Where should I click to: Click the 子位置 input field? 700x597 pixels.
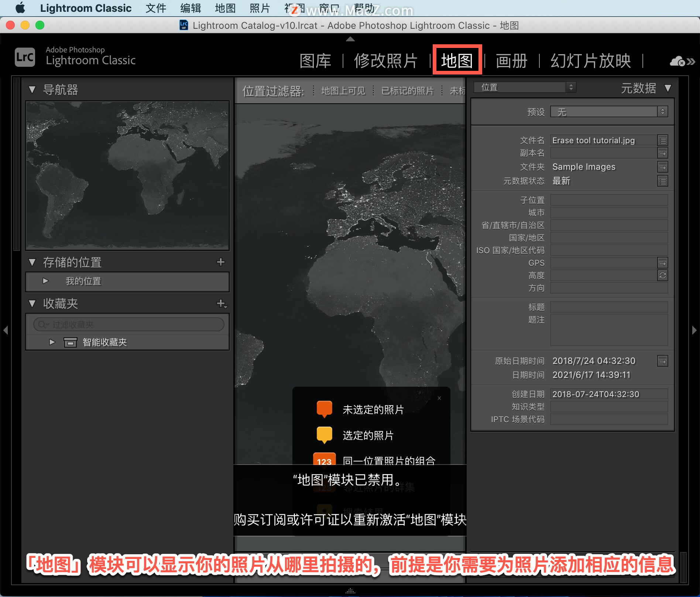coord(609,200)
